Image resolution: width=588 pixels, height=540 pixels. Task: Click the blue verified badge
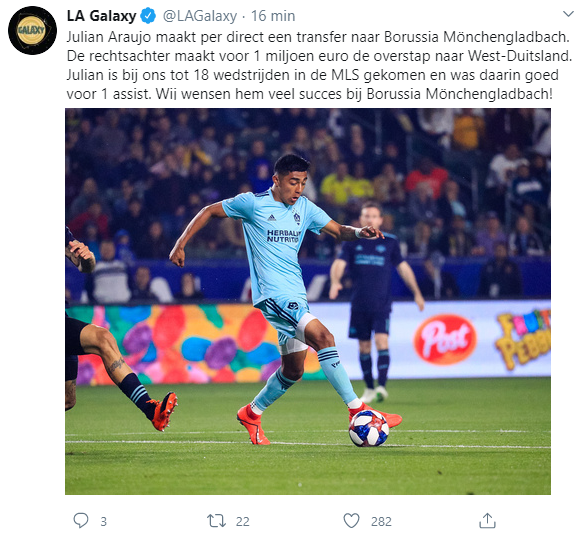pos(148,16)
